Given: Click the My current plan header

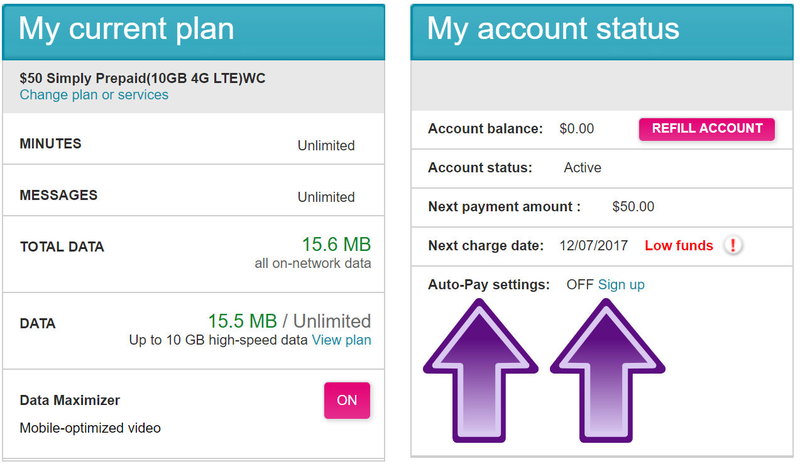Looking at the screenshot, I should pyautogui.click(x=193, y=32).
